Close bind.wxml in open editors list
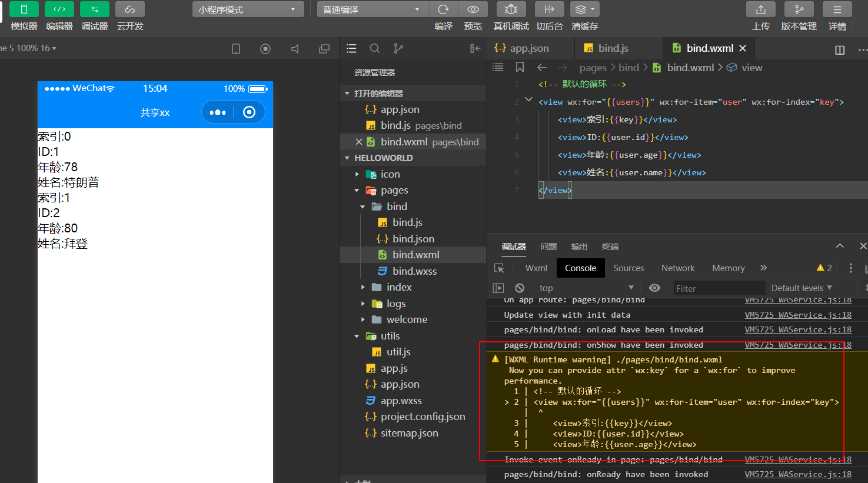 (x=358, y=142)
